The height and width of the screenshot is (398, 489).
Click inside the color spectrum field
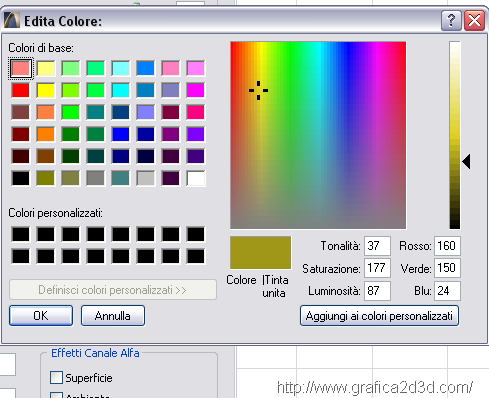(318, 135)
